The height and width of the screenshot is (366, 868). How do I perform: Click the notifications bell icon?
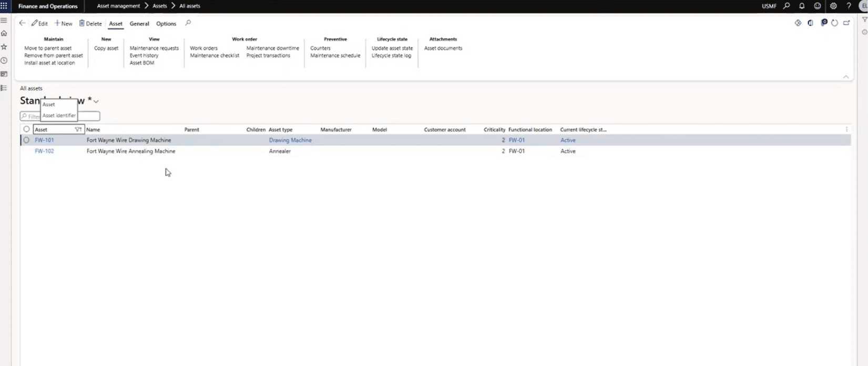(802, 6)
